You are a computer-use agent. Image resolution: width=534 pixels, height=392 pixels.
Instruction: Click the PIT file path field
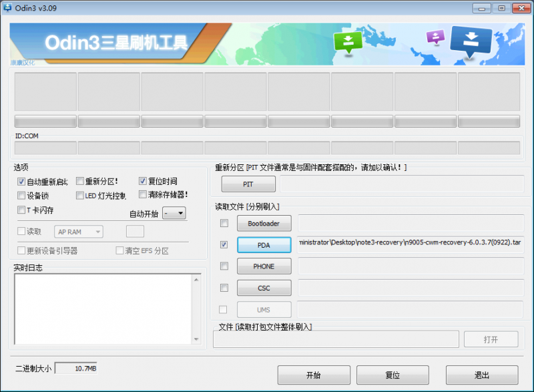[402, 184]
